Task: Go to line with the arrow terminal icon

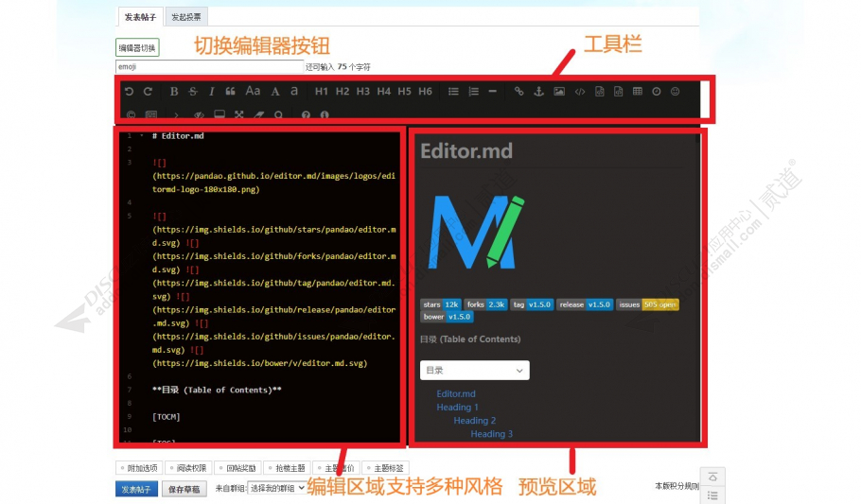Action: coord(176,114)
